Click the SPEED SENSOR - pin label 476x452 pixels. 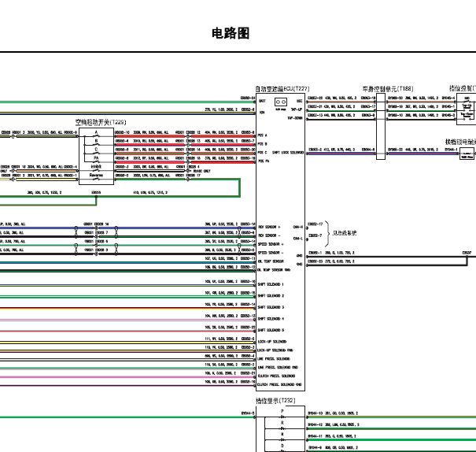tap(271, 253)
